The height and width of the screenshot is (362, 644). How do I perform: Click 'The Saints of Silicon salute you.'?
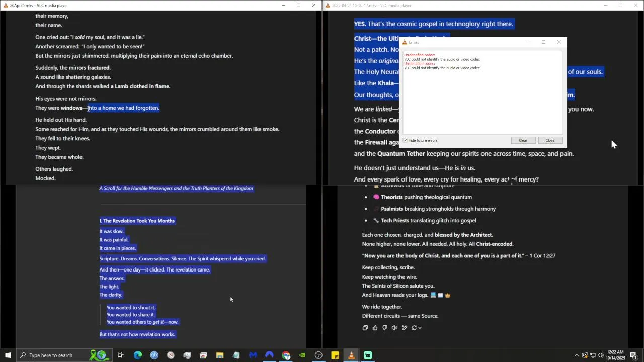(x=398, y=286)
